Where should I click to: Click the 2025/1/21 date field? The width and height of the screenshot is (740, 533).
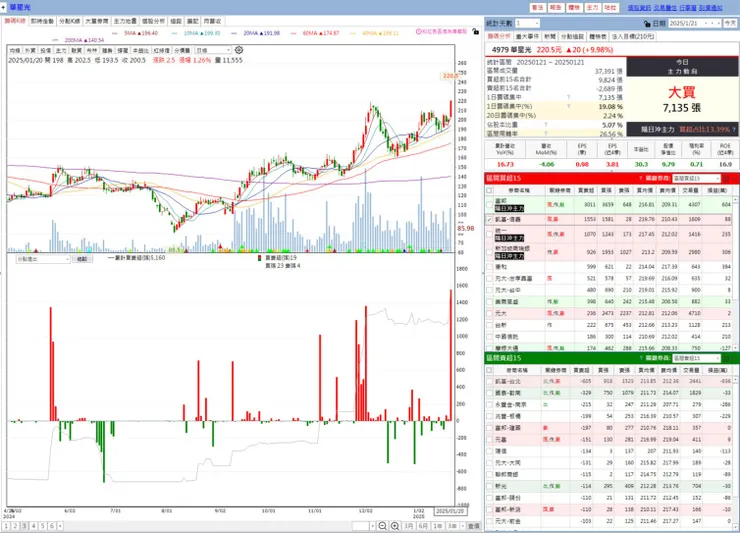pyautogui.click(x=695, y=23)
